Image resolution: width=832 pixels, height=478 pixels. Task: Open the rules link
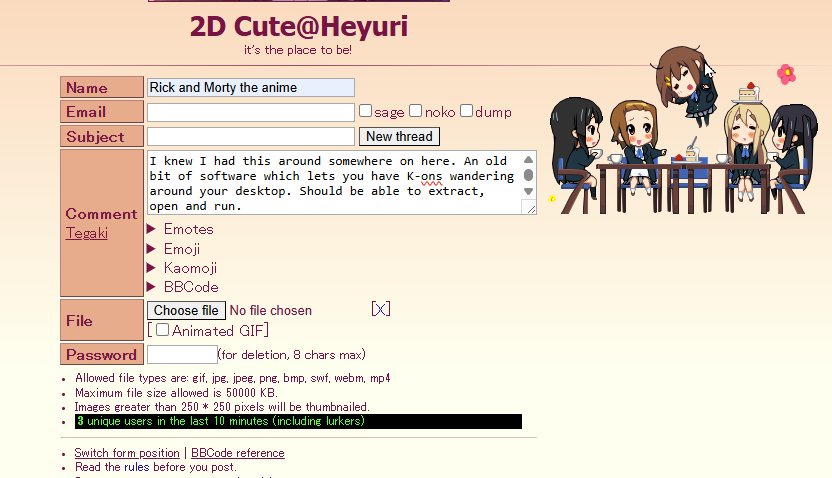point(136,467)
